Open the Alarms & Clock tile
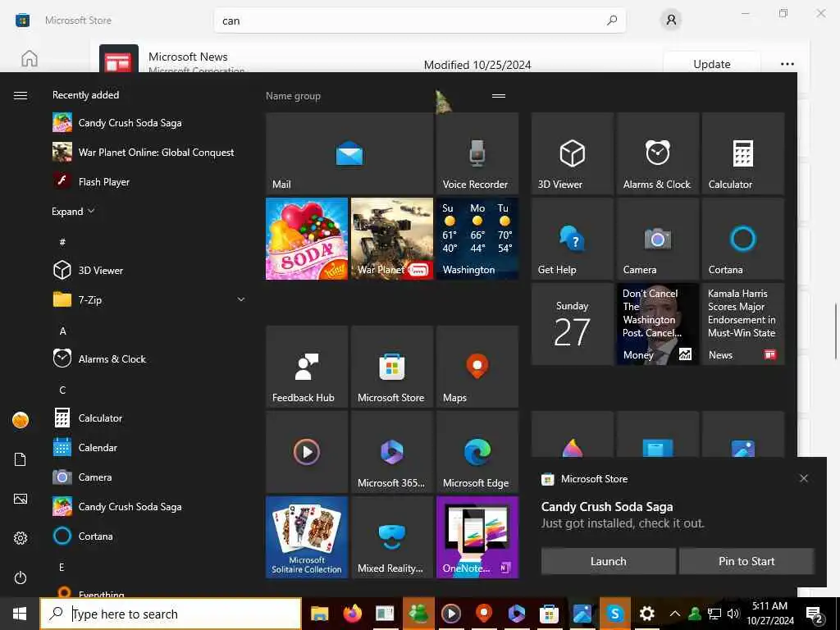The width and height of the screenshot is (840, 630). point(657,153)
